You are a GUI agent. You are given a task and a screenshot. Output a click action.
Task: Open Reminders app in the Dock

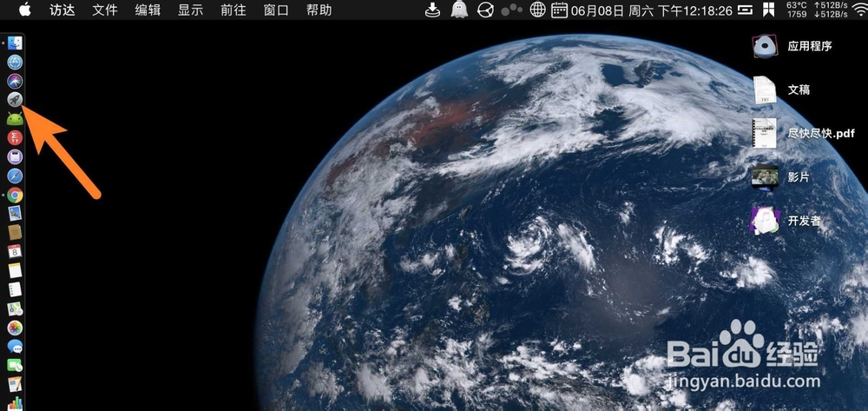pyautogui.click(x=15, y=289)
